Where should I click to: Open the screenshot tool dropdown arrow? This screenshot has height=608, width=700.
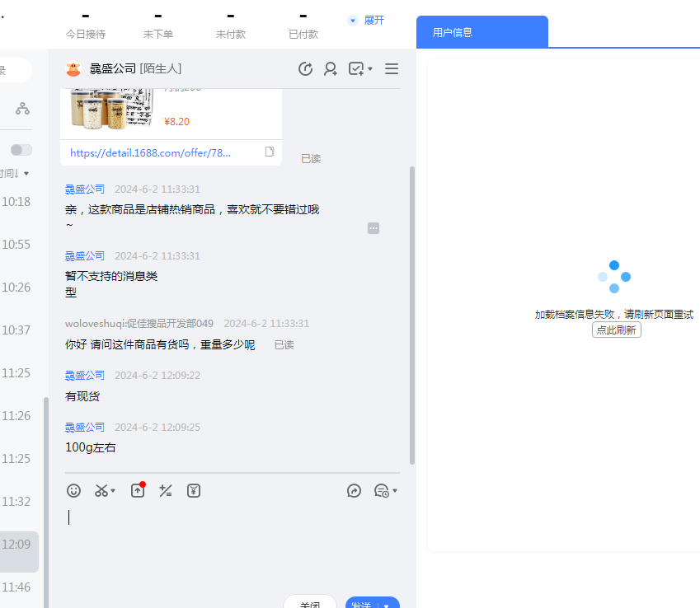pos(114,491)
